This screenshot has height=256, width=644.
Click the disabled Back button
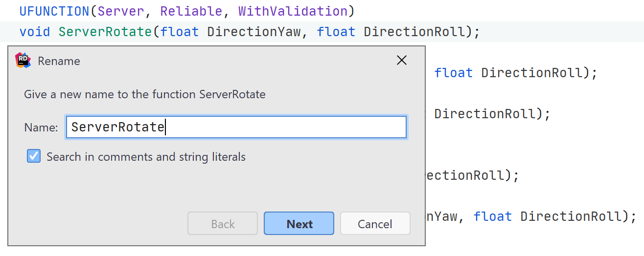pos(223,224)
